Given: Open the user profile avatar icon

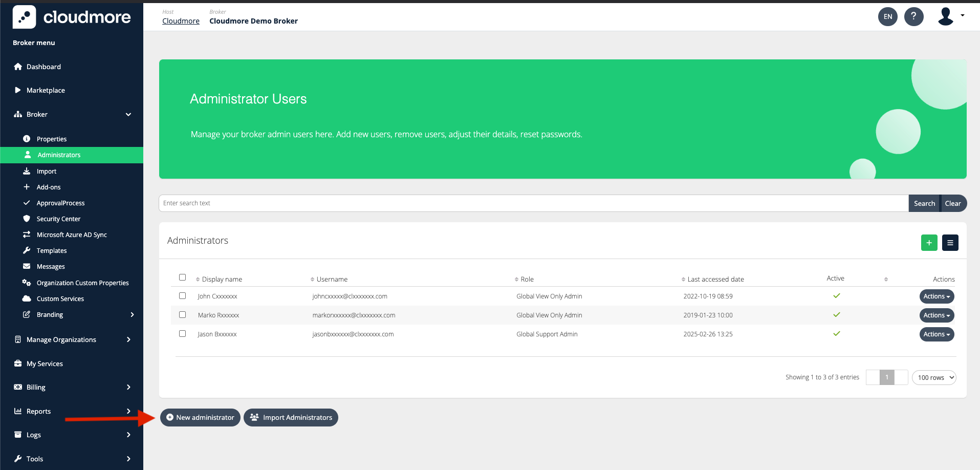Looking at the screenshot, I should (x=946, y=16).
